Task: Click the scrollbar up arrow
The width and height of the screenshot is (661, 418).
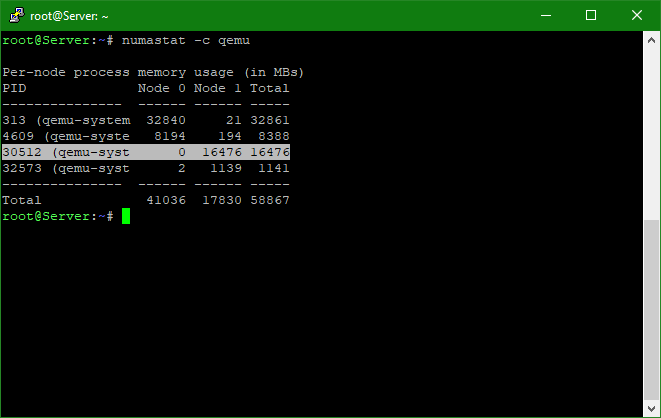Action: pos(651,40)
